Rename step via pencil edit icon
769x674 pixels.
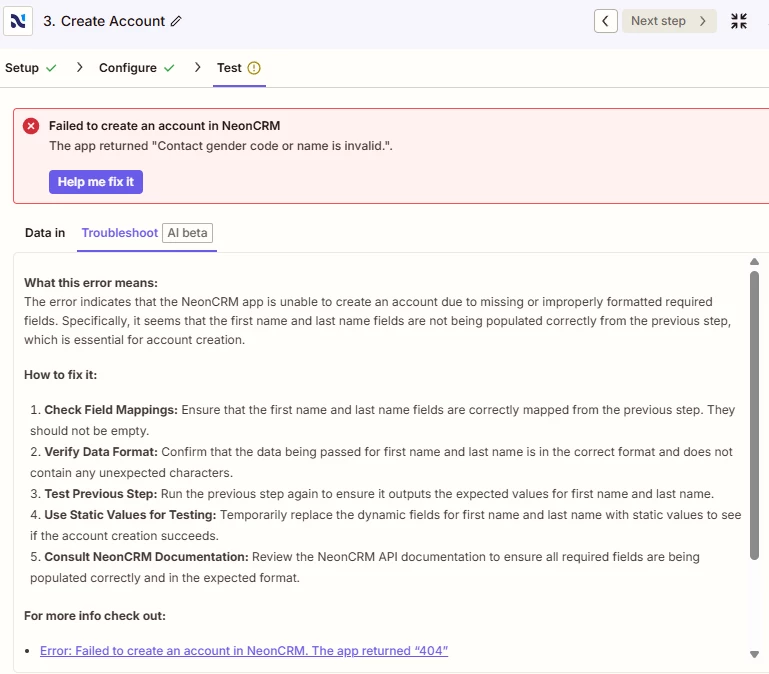[x=176, y=21]
